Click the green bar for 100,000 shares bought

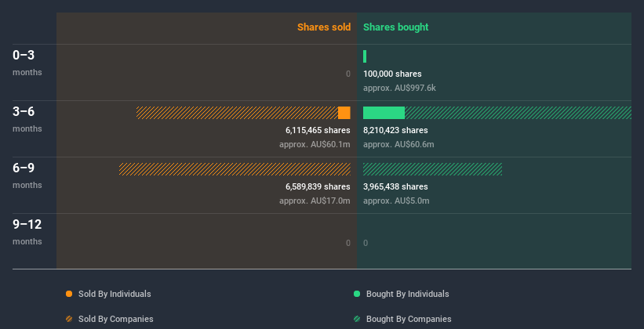[365, 56]
